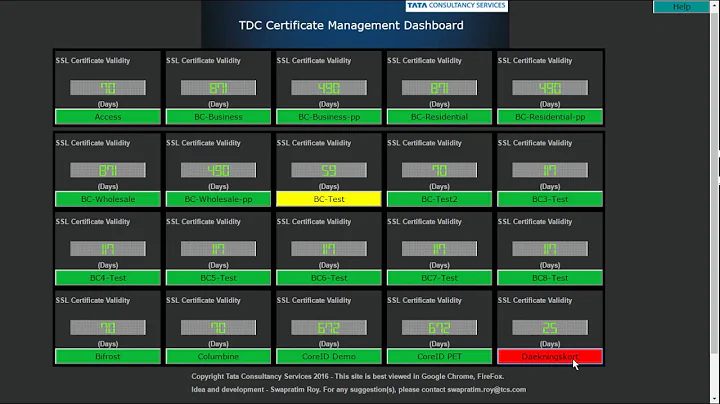Click the BC8-Test days counter display
The height and width of the screenshot is (404, 720).
pyautogui.click(x=550, y=249)
